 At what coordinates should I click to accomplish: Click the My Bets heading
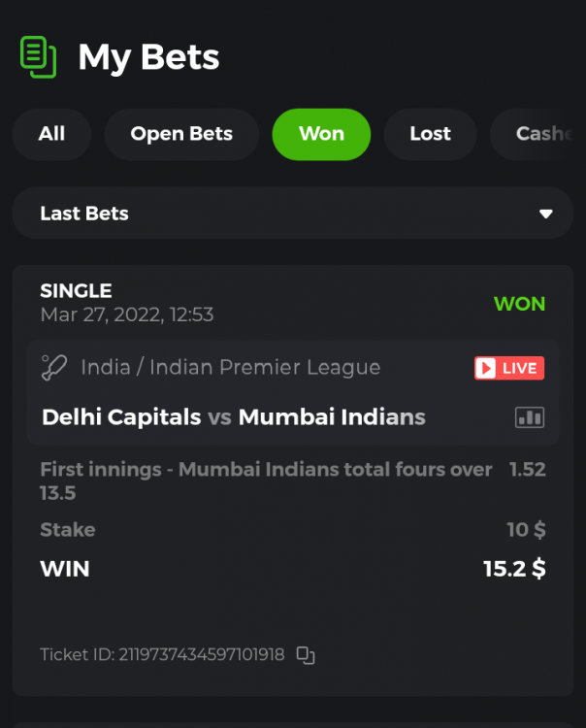click(x=148, y=57)
